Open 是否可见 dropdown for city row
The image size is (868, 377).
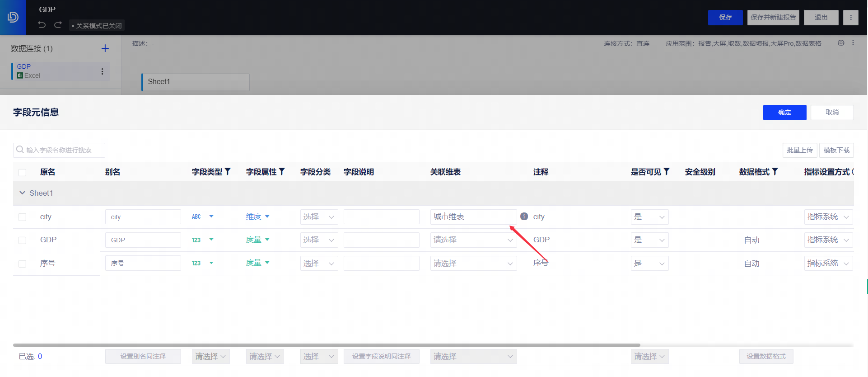click(x=649, y=217)
